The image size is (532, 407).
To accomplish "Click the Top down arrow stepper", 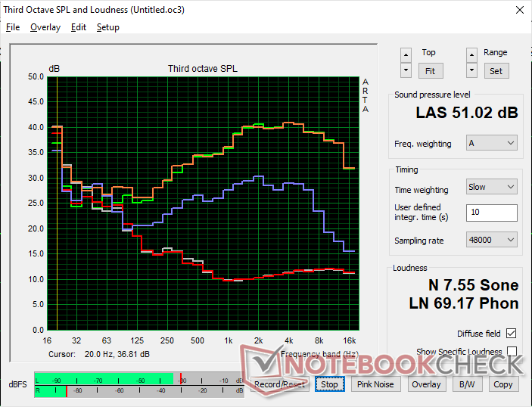I will (406, 70).
